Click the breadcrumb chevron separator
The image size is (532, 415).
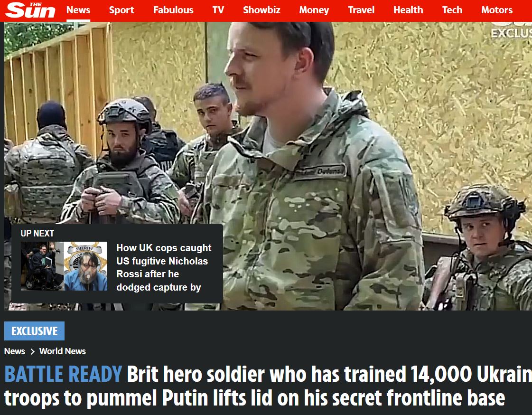pyautogui.click(x=33, y=351)
